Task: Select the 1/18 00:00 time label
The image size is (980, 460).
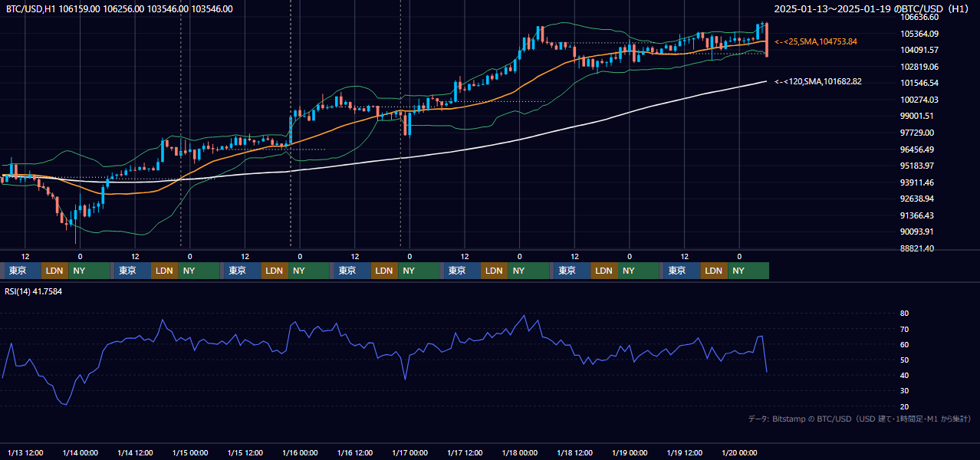Action: [520, 452]
